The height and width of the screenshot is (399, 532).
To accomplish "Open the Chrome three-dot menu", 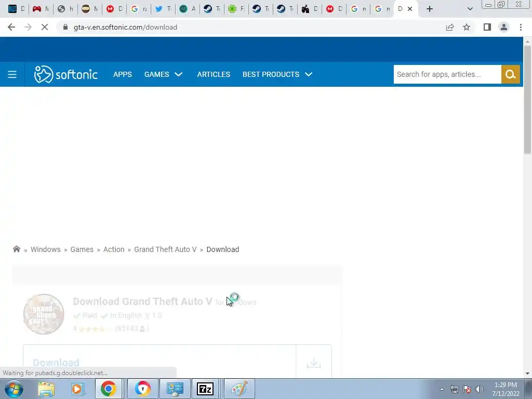I will pyautogui.click(x=521, y=27).
